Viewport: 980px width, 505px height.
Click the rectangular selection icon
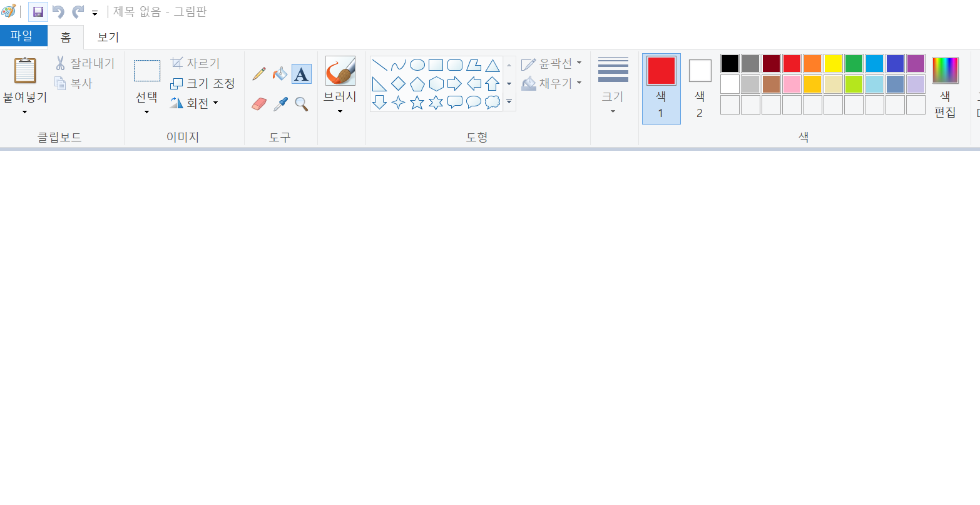(147, 71)
